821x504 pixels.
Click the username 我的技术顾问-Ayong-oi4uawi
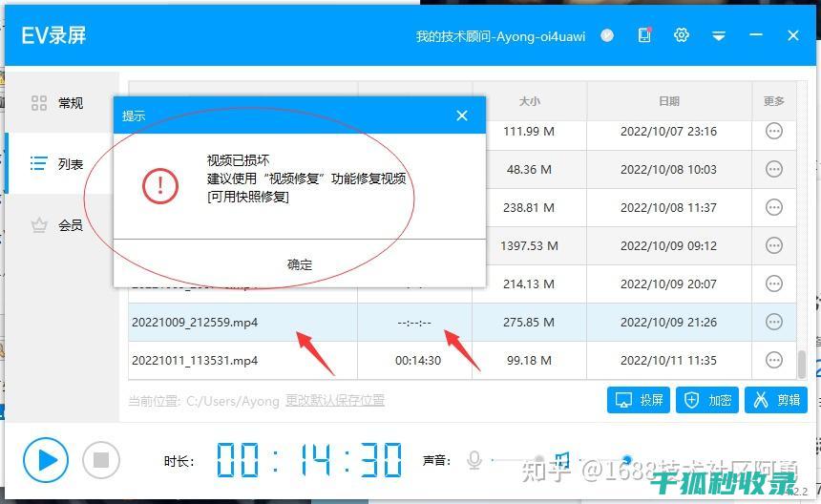(x=500, y=36)
